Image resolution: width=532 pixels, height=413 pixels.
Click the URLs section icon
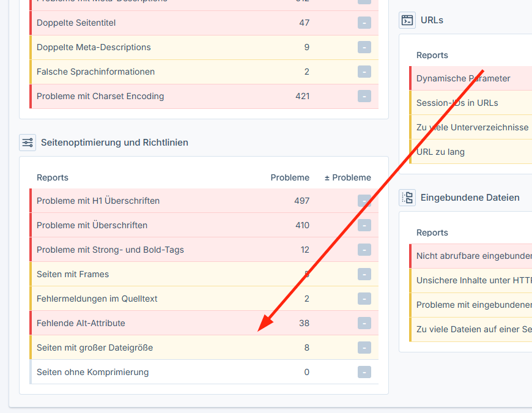point(407,20)
